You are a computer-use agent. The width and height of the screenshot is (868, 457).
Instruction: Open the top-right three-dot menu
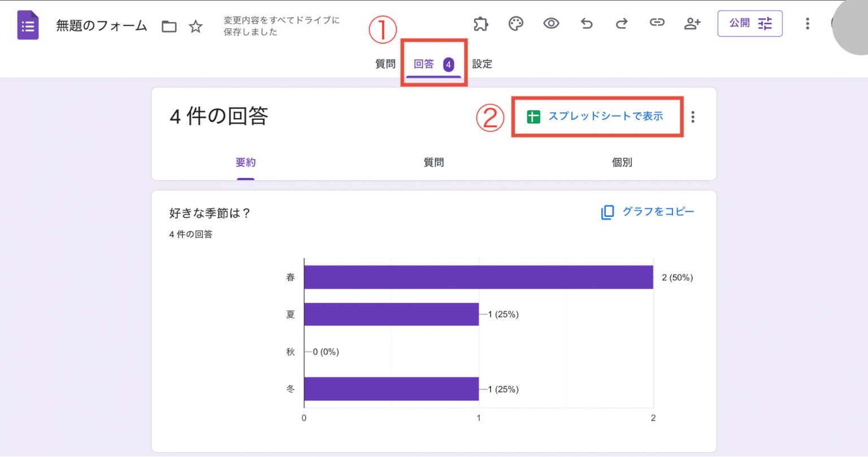coord(808,23)
